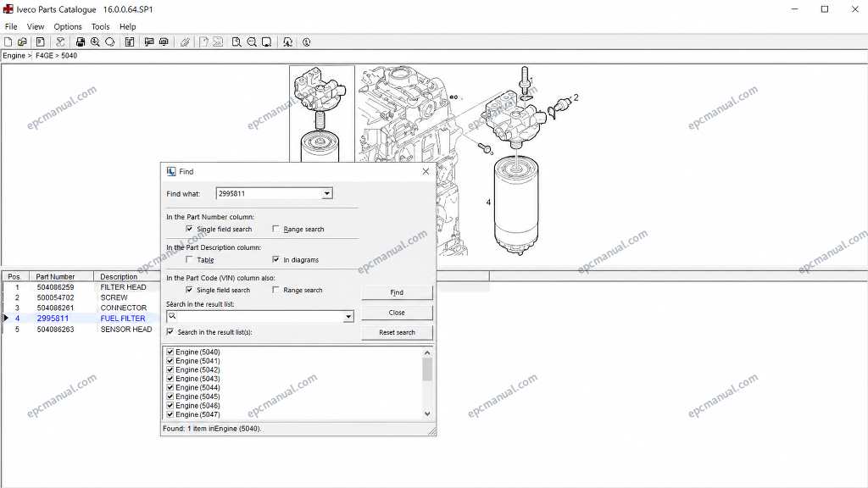Image resolution: width=868 pixels, height=488 pixels.
Task: Select the 2995811 FUEL FILTER row
Action: click(x=82, y=319)
